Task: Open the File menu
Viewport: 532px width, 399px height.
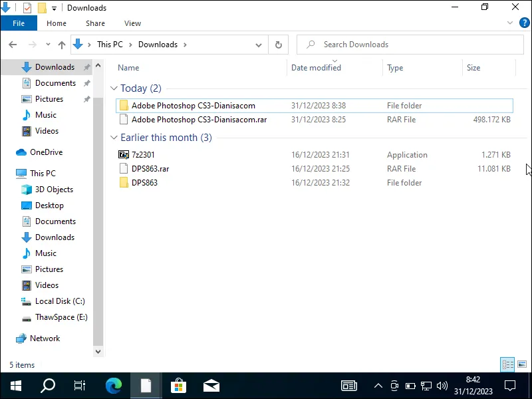Action: point(19,23)
